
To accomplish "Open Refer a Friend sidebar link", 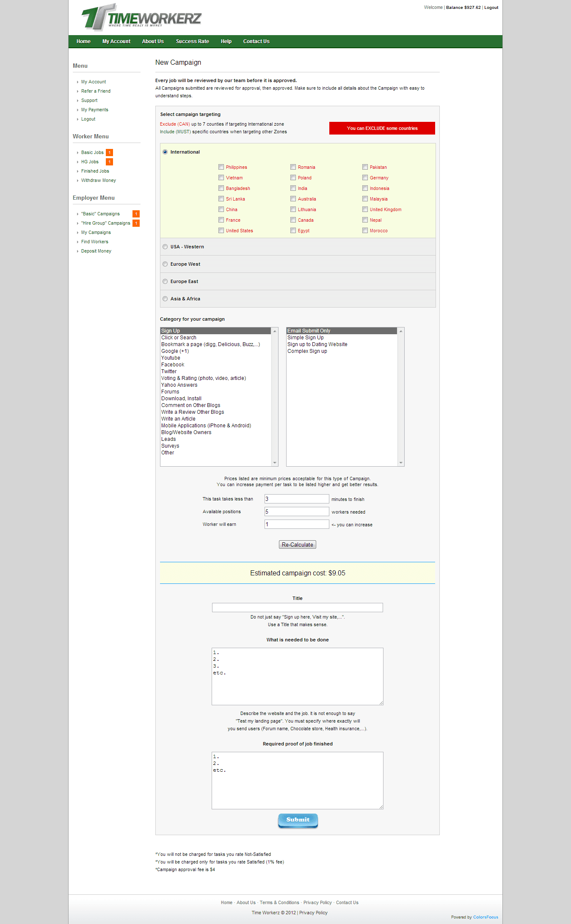I will pos(96,91).
